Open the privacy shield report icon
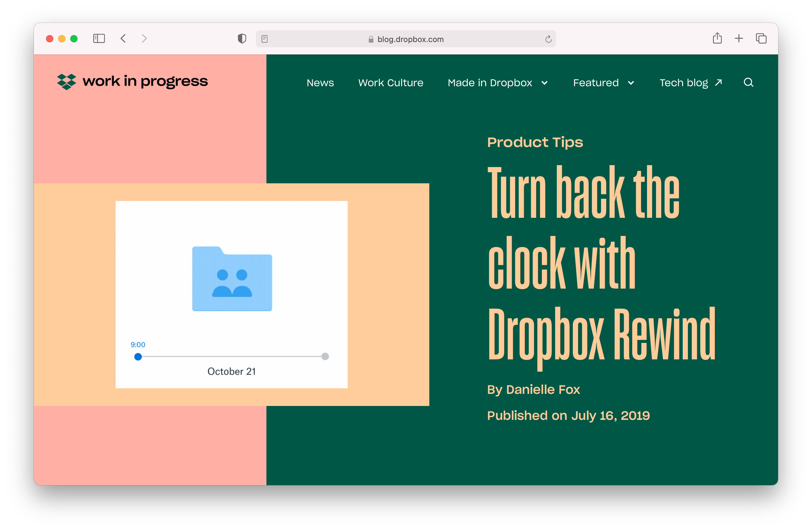 242,38
